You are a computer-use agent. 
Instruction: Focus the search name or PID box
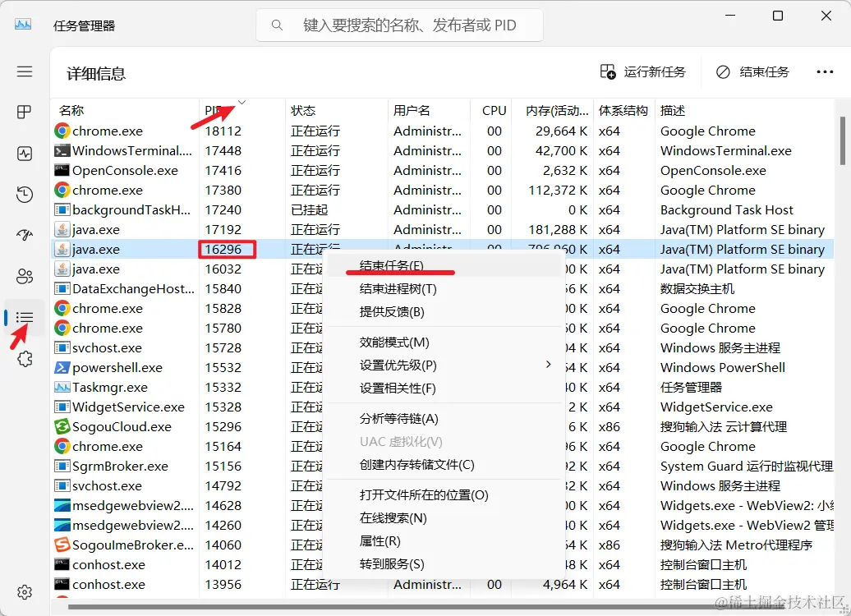[399, 25]
